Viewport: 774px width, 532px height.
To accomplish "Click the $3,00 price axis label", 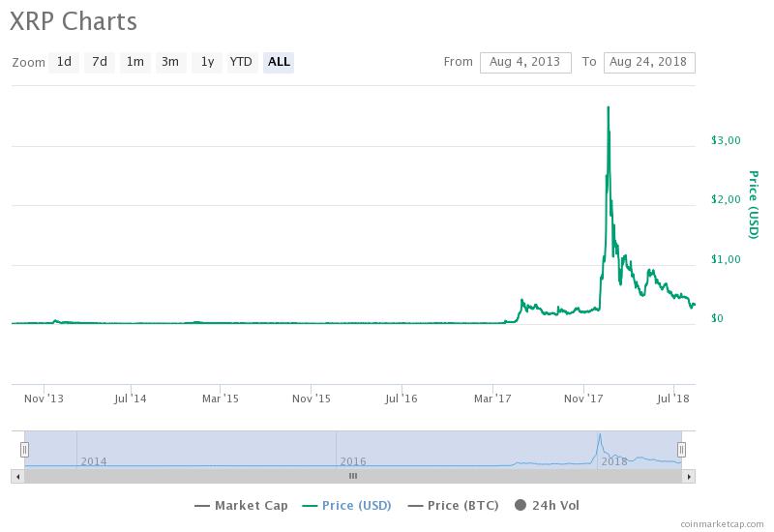I will [726, 140].
